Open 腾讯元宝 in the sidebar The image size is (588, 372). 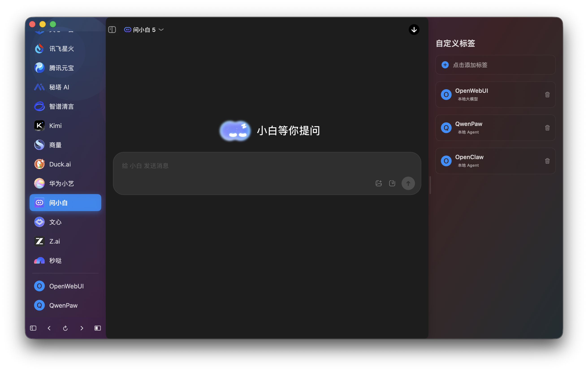point(65,68)
